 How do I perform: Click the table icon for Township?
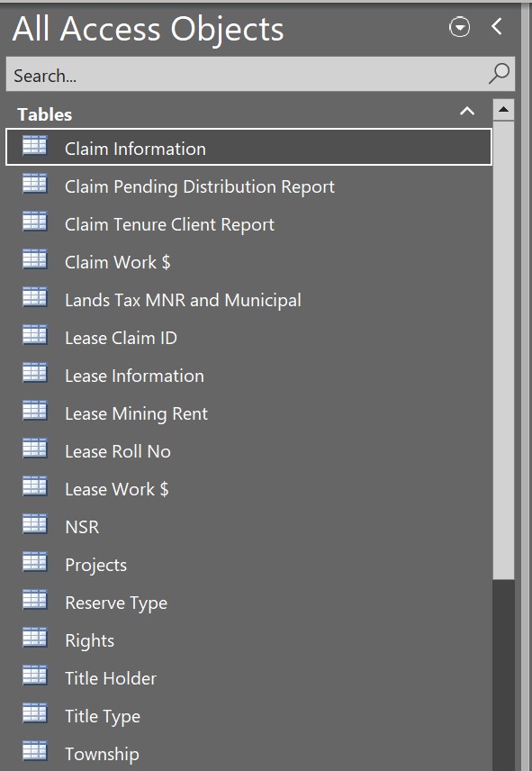coord(34,752)
